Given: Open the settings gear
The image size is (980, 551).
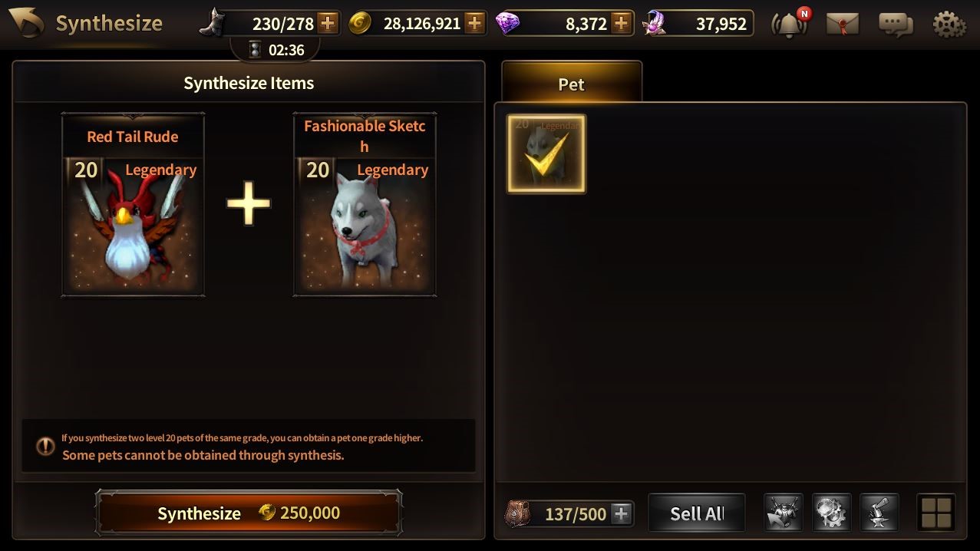Looking at the screenshot, I should pos(949,24).
